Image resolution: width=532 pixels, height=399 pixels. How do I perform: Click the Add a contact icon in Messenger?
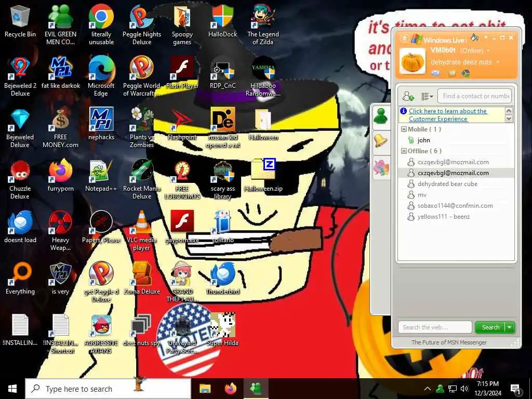point(408,96)
